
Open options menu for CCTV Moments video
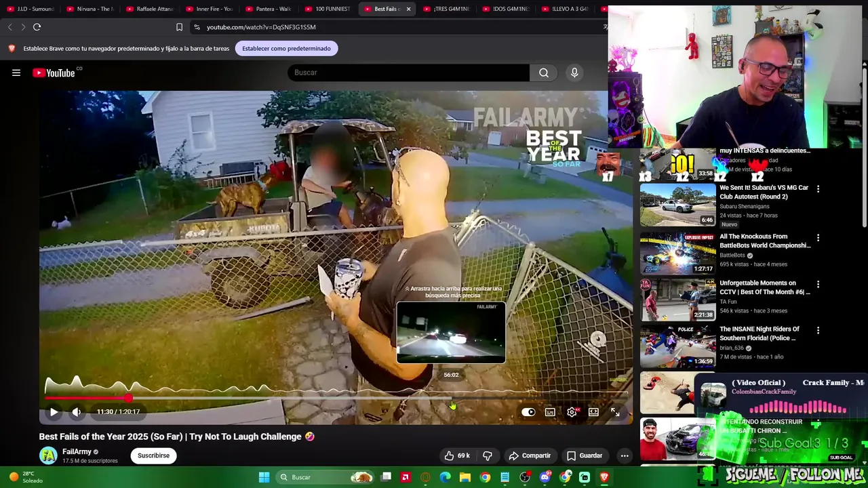click(818, 284)
